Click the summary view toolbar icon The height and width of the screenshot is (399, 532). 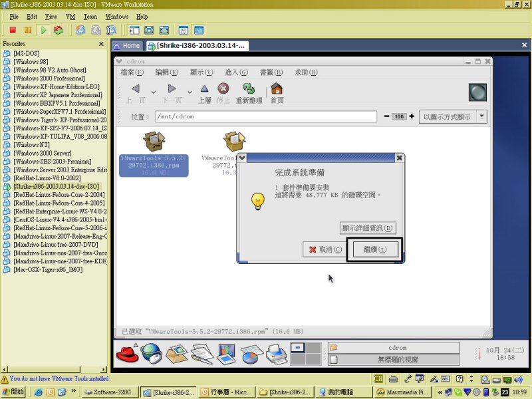tap(184, 30)
